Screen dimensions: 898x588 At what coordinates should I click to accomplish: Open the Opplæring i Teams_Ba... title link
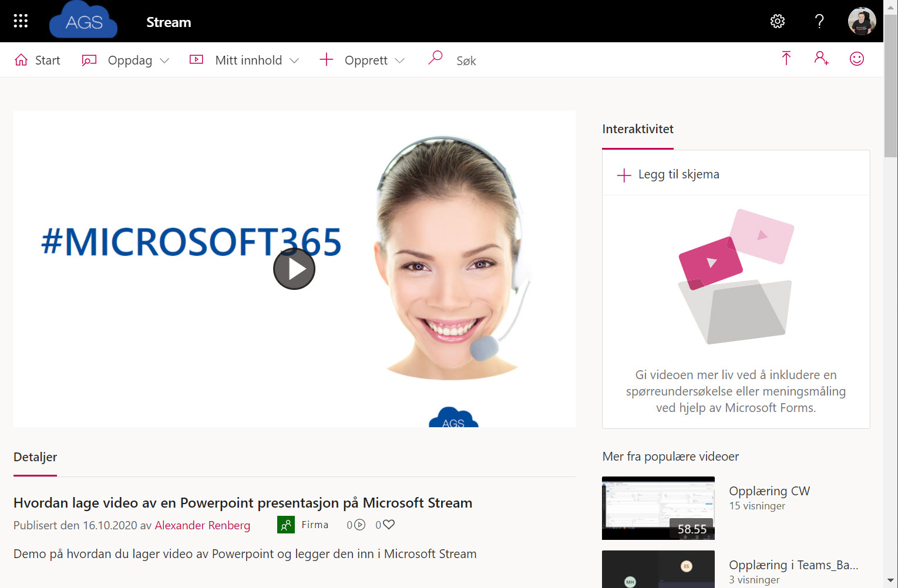[793, 565]
